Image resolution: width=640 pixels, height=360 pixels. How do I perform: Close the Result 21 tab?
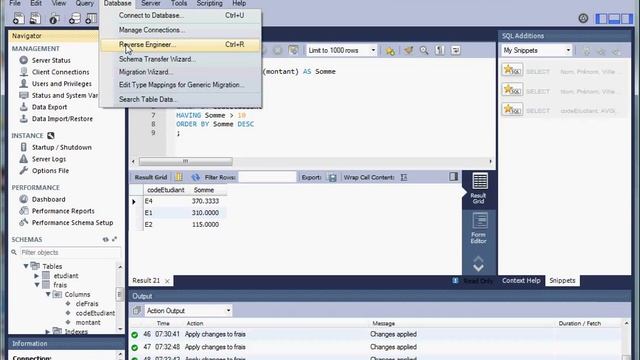(x=167, y=281)
